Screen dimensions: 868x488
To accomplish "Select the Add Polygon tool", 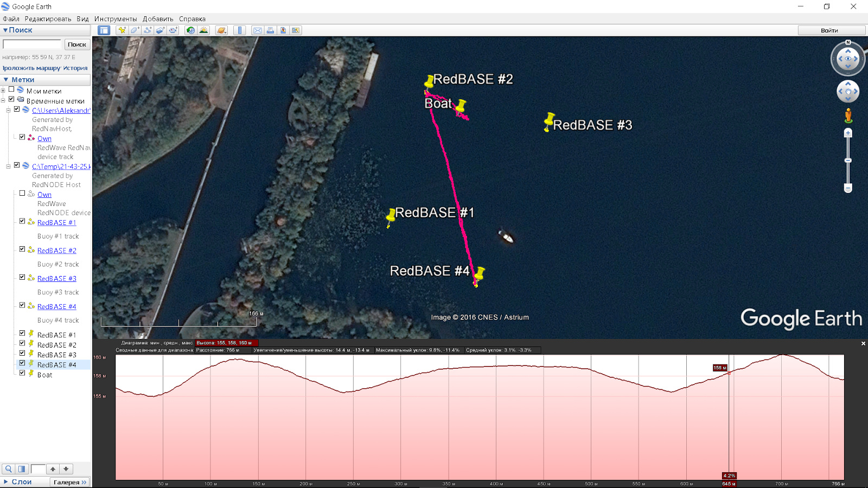I will coord(135,30).
